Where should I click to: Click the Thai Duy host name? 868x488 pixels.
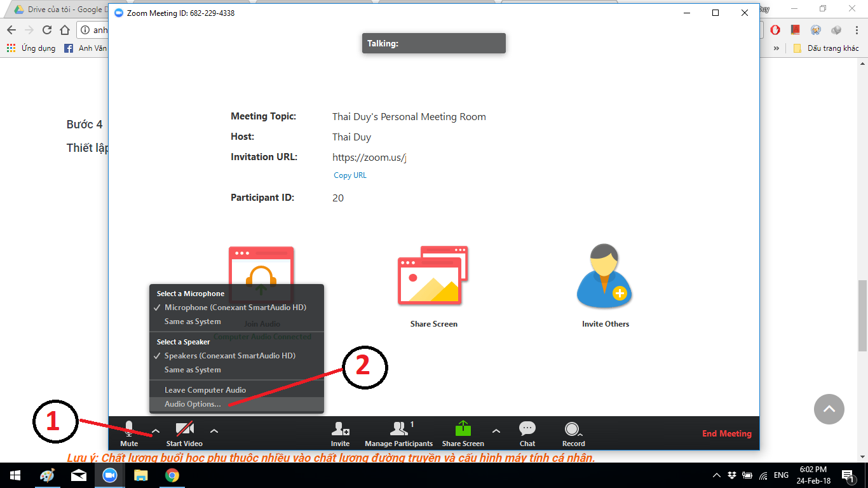point(351,137)
